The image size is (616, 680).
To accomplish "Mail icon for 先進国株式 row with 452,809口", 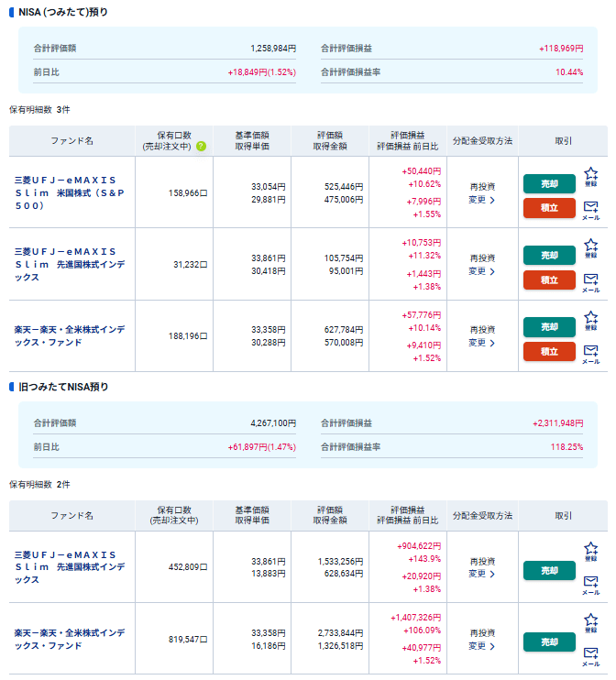I will (590, 586).
